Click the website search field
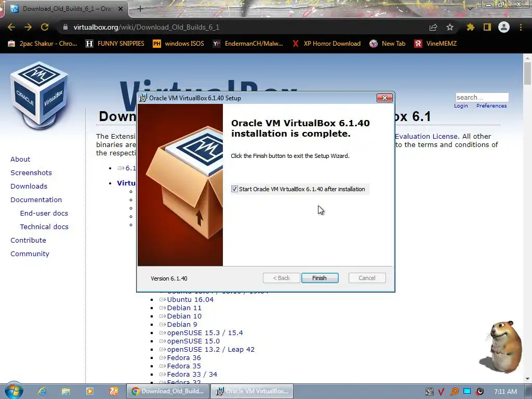The image size is (532, 399). click(x=482, y=97)
